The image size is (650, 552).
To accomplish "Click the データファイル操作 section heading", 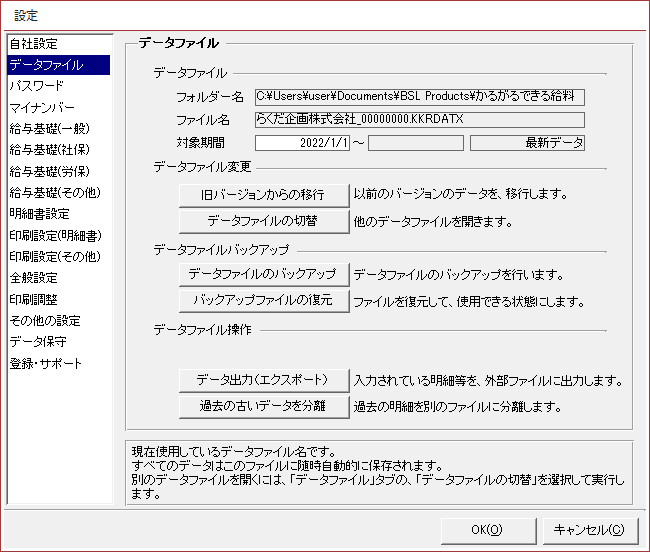I will 203,329.
